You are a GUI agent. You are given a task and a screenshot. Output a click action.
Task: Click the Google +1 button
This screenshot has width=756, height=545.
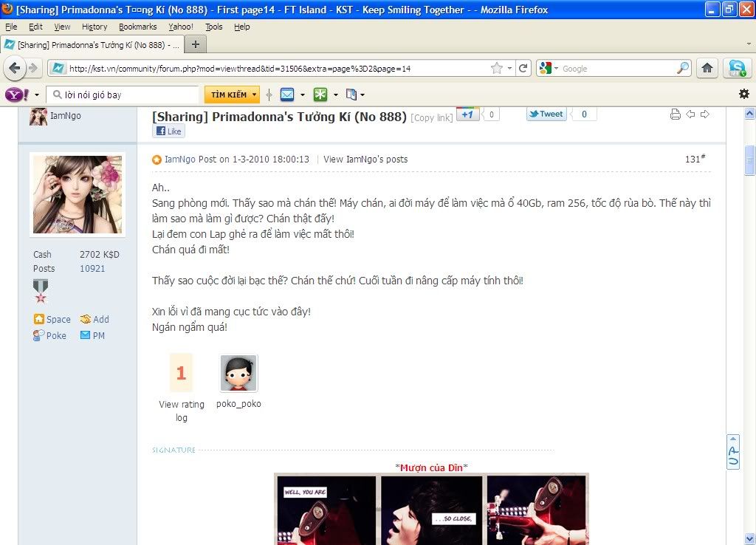click(x=467, y=114)
